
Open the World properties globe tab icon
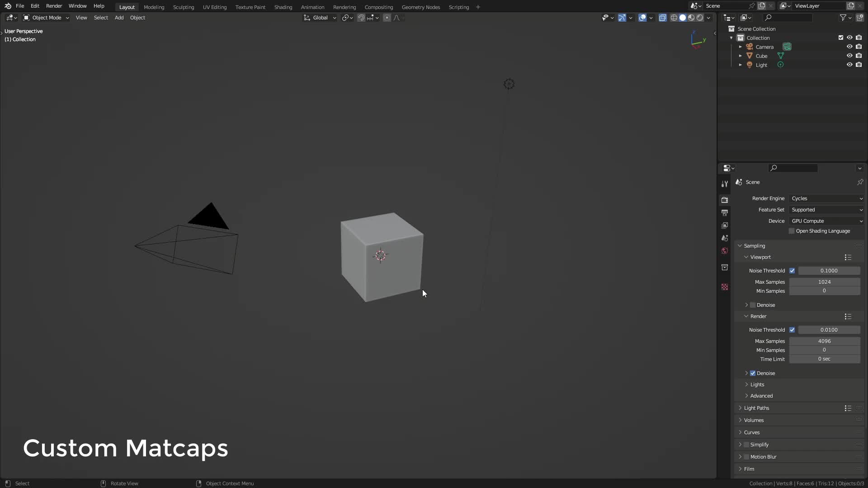pos(725,251)
